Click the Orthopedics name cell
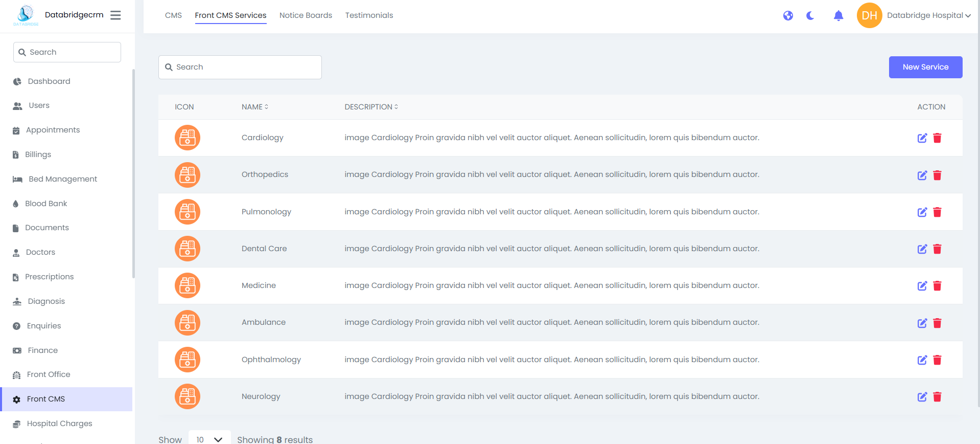Viewport: 980px width, 444px height. 265,174
